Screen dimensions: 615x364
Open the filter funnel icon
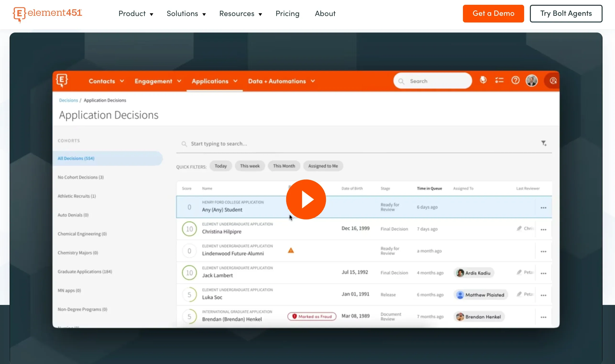(x=544, y=143)
